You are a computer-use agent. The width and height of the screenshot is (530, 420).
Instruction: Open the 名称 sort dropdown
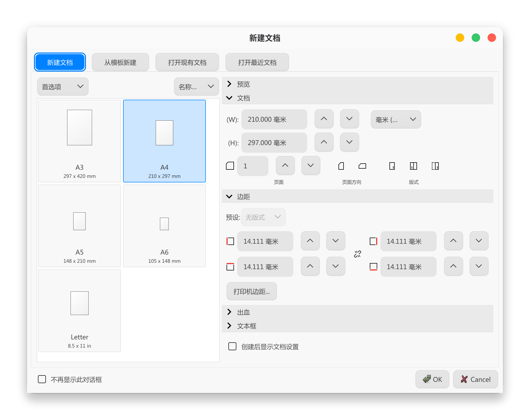pos(196,86)
